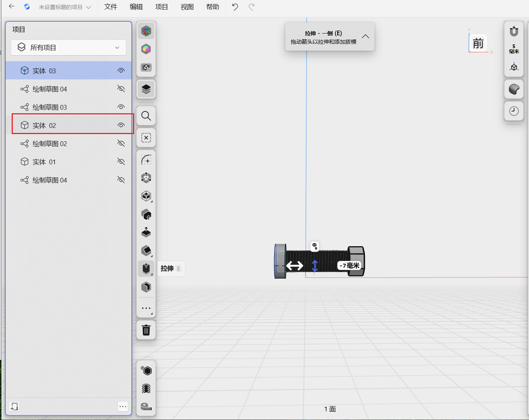Click the magnet snap icon
Viewport: 529px width, 420px height.
click(x=514, y=31)
